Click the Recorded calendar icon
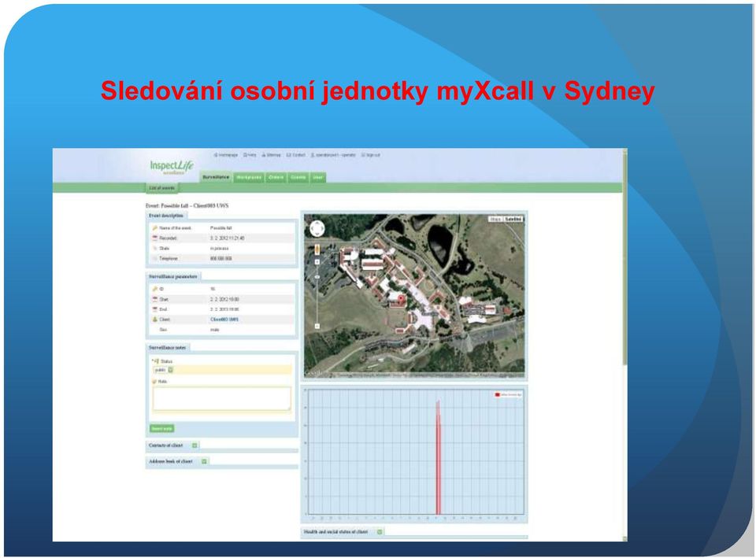This screenshot has height=558, width=756. pos(155,238)
